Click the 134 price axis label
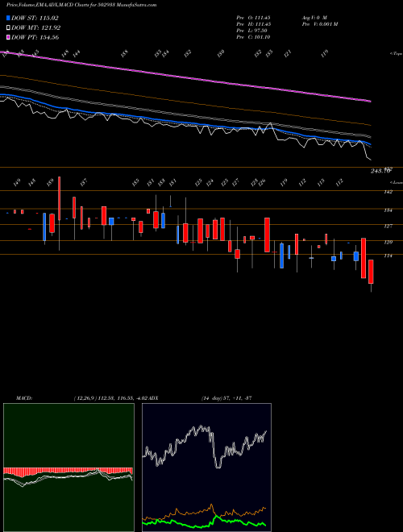This screenshot has width=403, height=532. point(388,210)
